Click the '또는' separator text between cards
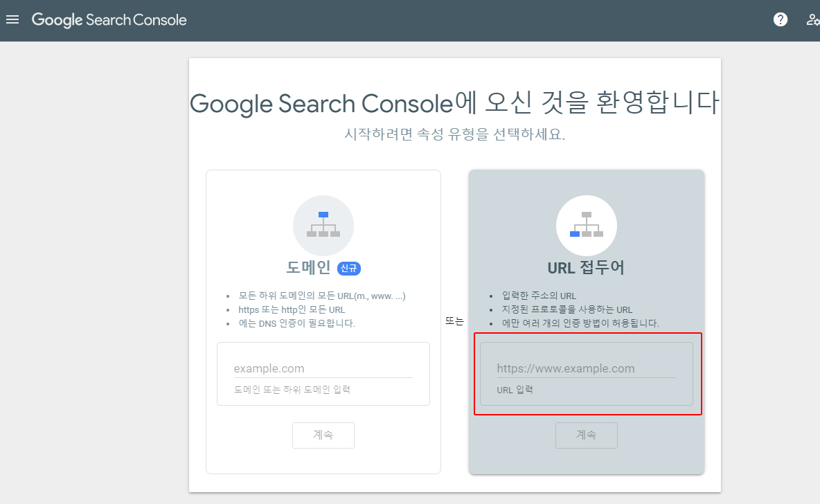 (x=454, y=321)
